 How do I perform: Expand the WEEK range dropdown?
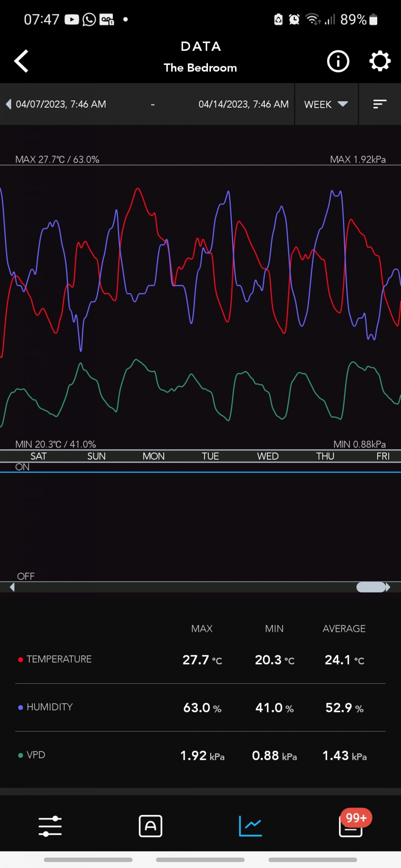tap(326, 104)
